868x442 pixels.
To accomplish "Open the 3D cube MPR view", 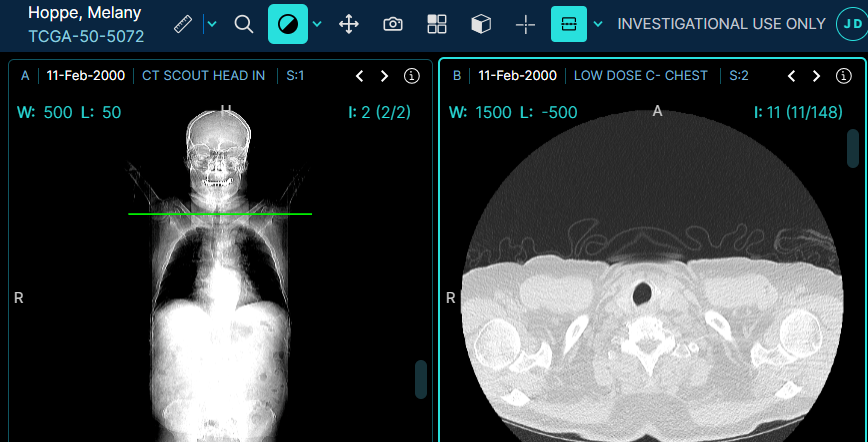I will click(x=481, y=24).
